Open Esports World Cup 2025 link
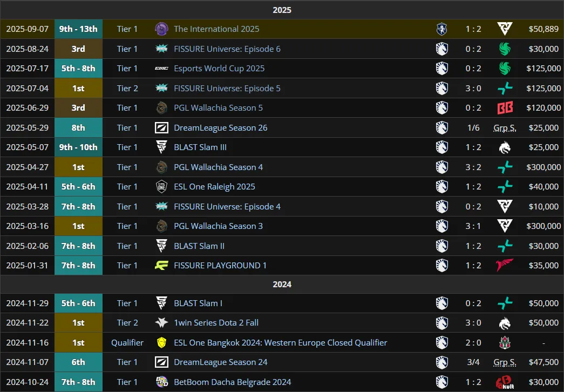564x392 pixels. [219, 69]
